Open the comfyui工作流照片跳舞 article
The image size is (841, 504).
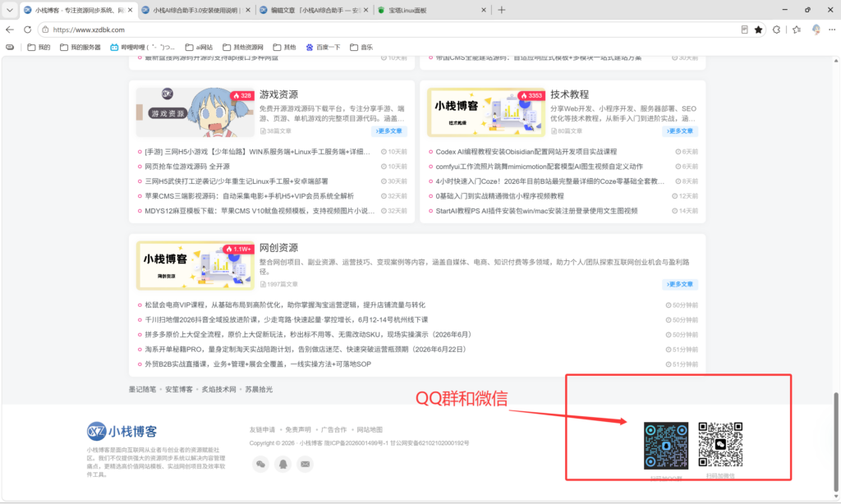click(x=539, y=166)
